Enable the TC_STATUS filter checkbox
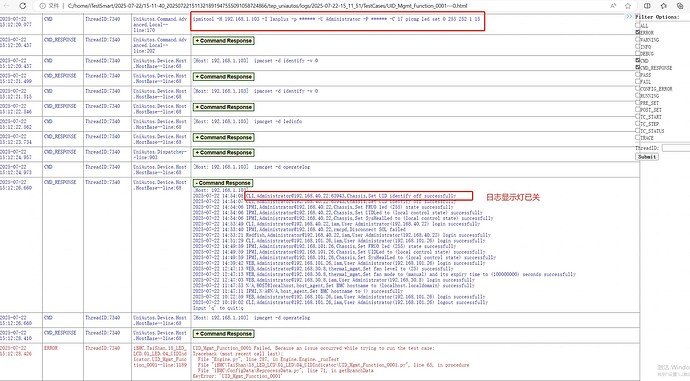 click(x=638, y=131)
